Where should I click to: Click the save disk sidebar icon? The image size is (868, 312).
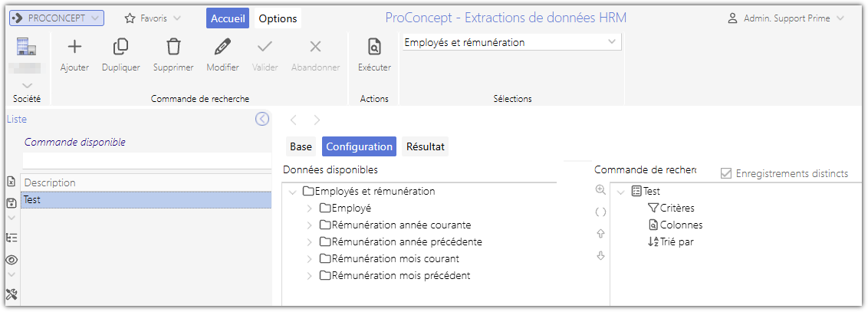pos(12,203)
